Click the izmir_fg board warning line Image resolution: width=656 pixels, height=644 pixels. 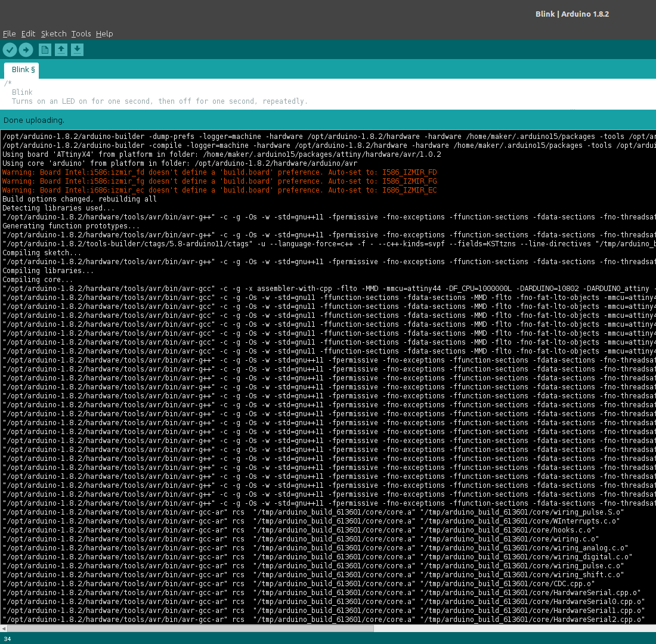219,181
